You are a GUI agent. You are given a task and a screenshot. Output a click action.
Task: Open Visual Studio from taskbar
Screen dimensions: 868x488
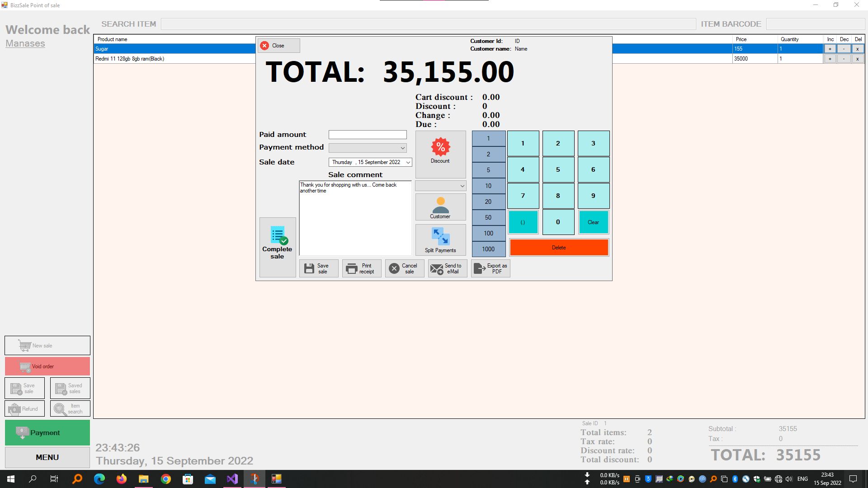[232, 479]
